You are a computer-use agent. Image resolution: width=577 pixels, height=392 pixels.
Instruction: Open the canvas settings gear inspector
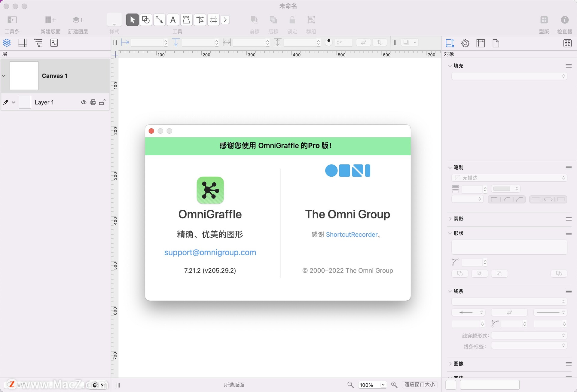point(465,43)
